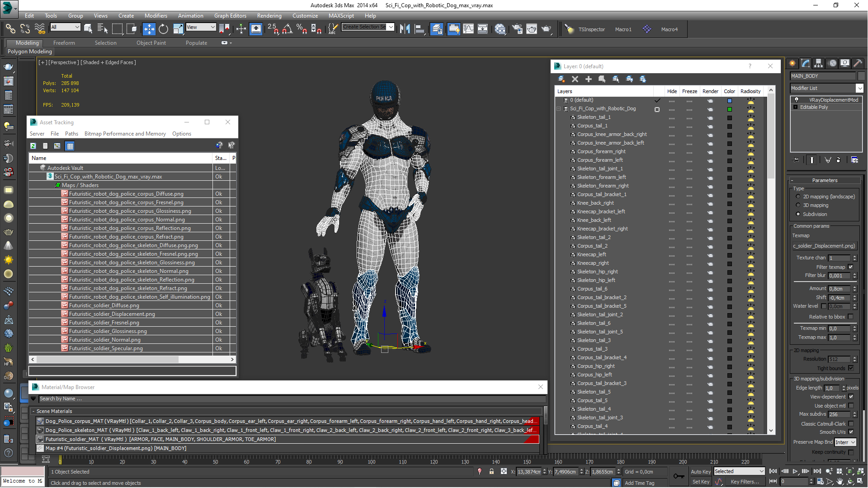Open the Utilities hammer command panel

click(858, 63)
